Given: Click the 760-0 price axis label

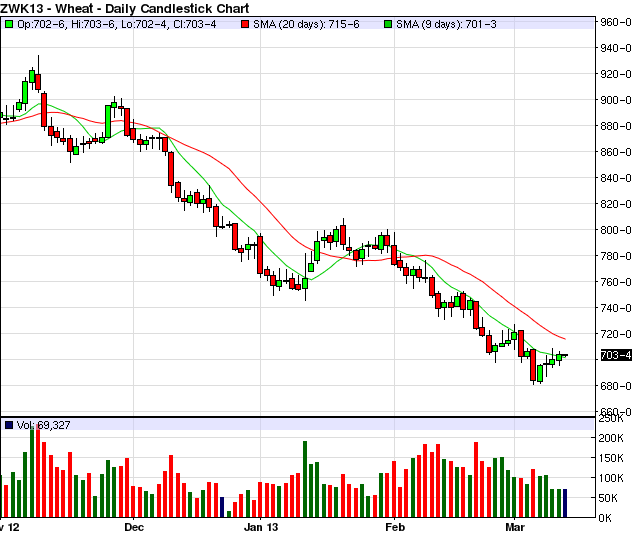Looking at the screenshot, I should (616, 282).
